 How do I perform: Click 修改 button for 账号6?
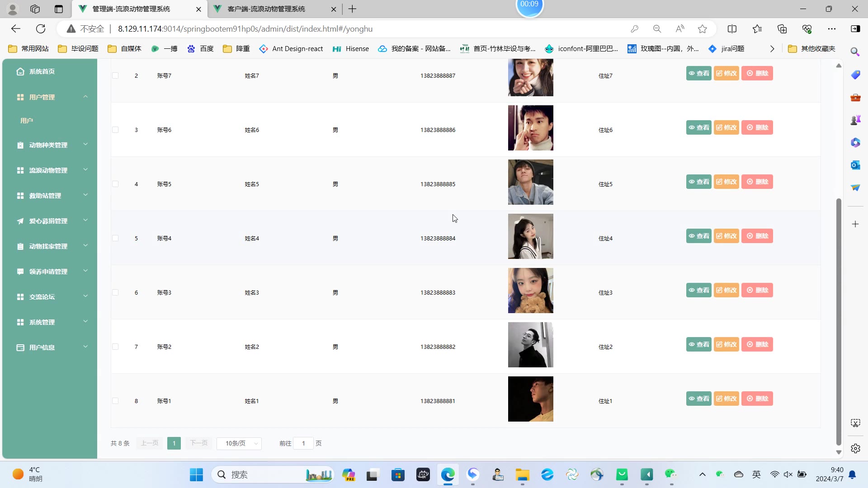(726, 127)
